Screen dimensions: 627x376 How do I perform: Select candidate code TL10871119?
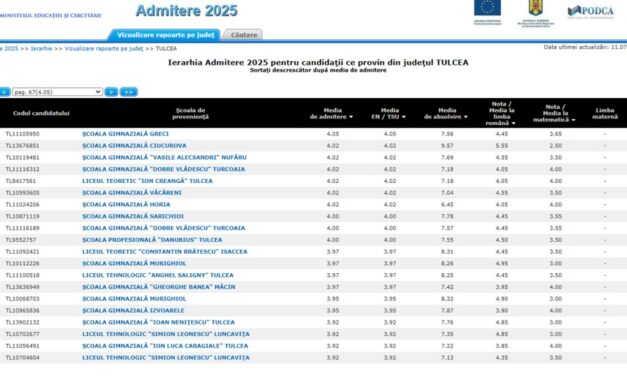coord(22,216)
